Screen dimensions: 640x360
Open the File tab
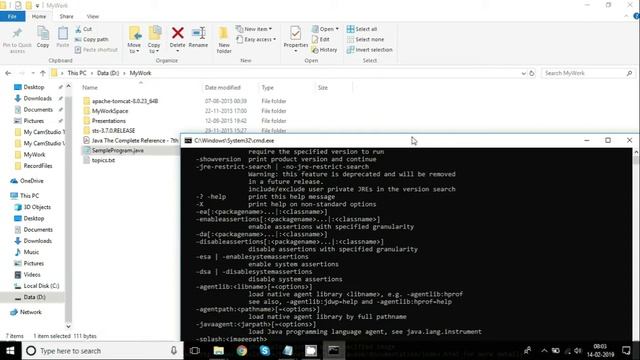tap(12, 16)
